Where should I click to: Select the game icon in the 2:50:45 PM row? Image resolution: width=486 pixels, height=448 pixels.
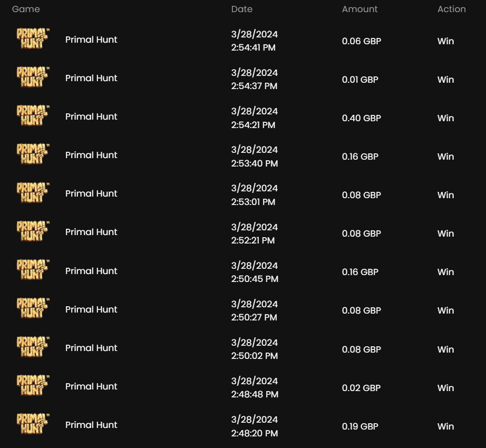tap(33, 271)
